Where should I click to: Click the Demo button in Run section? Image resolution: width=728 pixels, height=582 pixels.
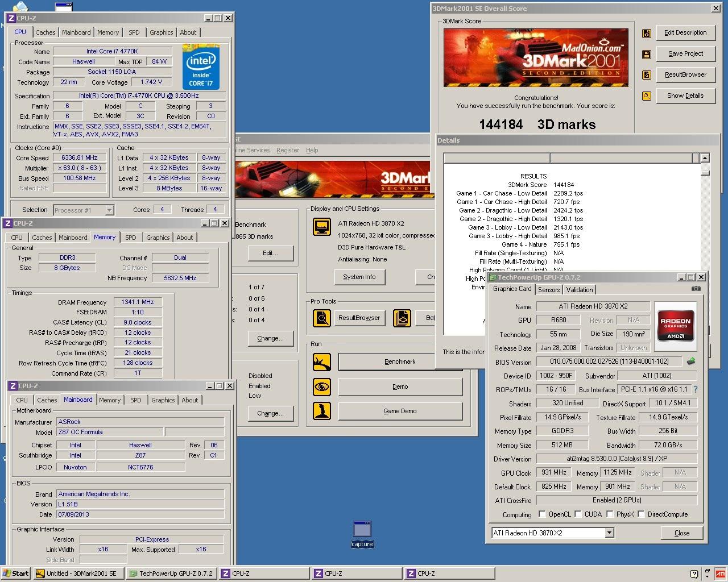tap(400, 386)
